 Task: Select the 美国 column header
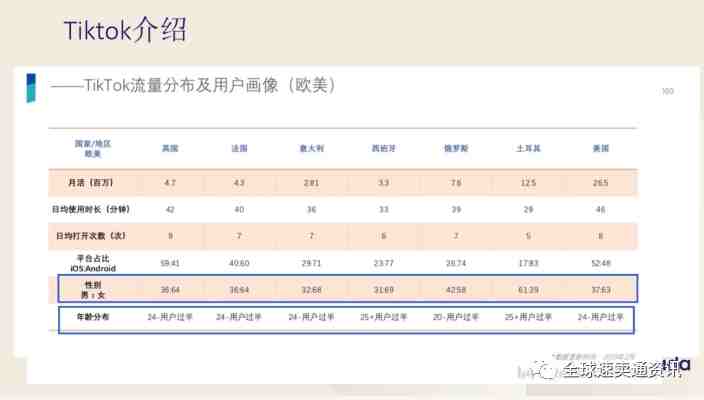(x=601, y=148)
